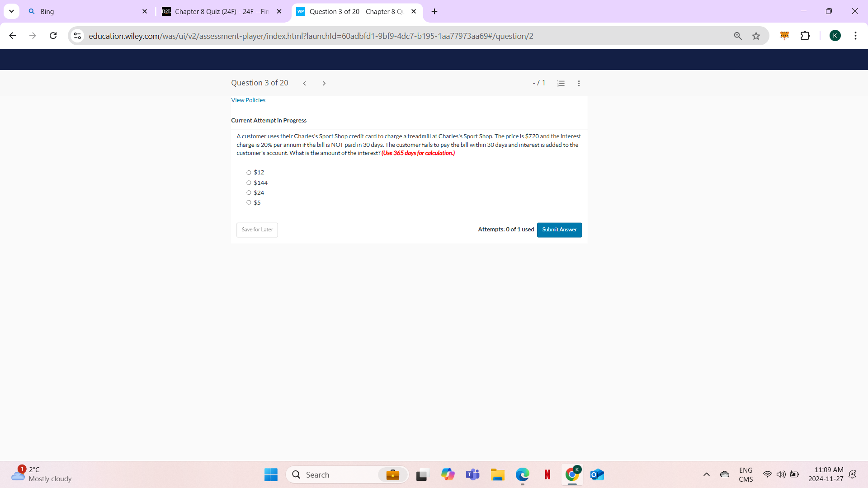Bookmark this page using the star icon
Screen dimensions: 868x488
coord(756,36)
